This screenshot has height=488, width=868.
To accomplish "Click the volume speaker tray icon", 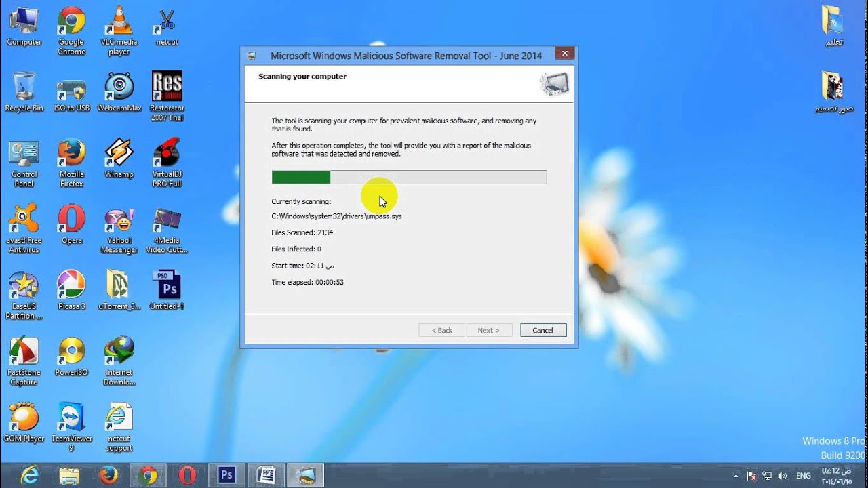I will click(x=783, y=476).
